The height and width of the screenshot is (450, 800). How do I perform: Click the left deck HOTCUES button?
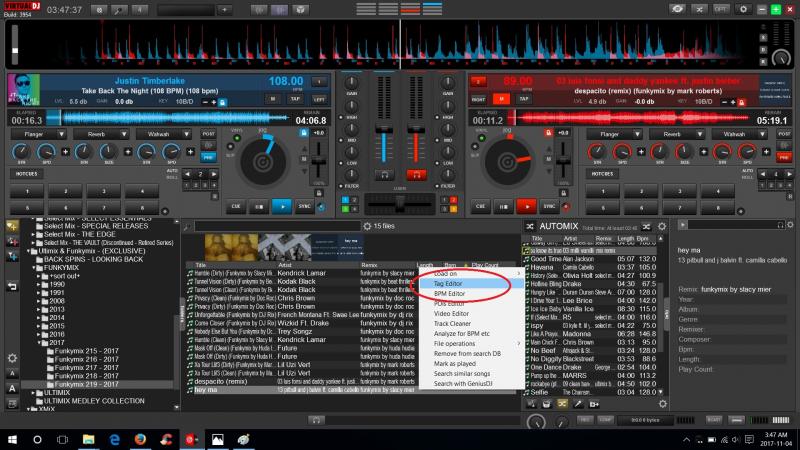(x=27, y=173)
